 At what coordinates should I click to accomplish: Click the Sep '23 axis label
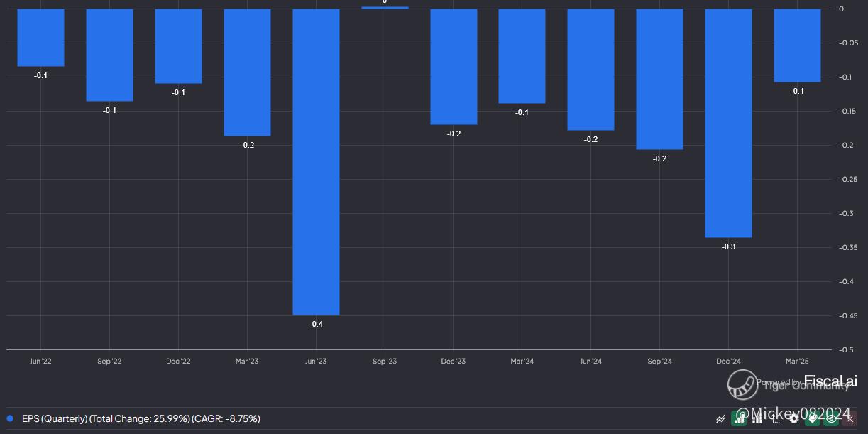[x=384, y=362]
